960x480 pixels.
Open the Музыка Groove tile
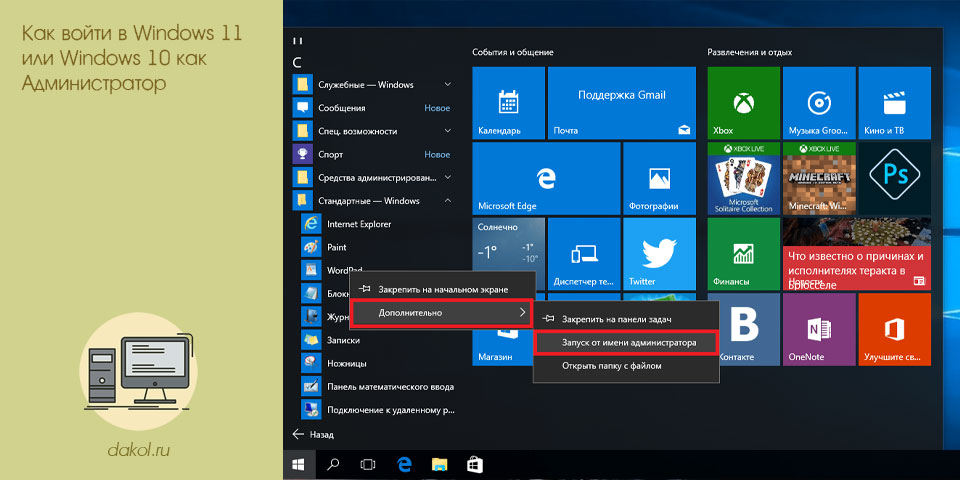pos(819,103)
